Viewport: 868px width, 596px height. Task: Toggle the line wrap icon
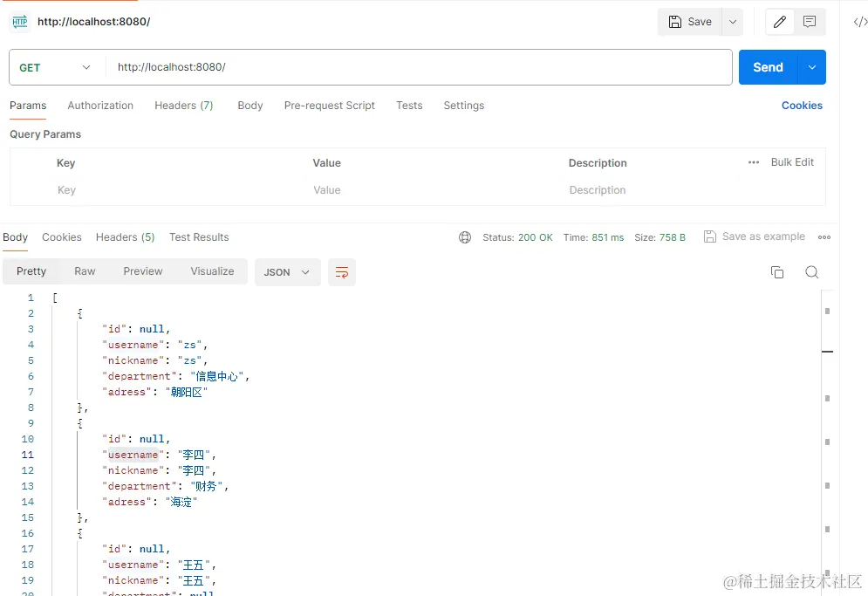click(342, 272)
